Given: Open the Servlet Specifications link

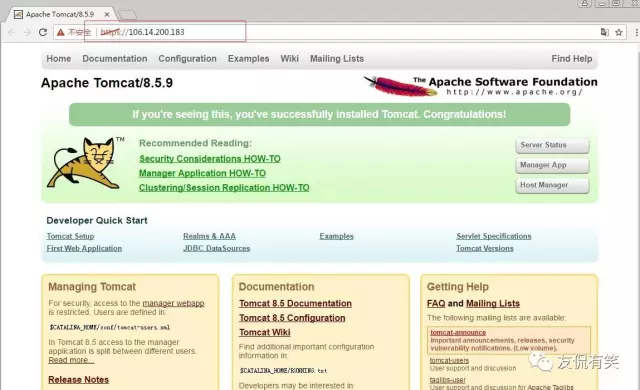Looking at the screenshot, I should (x=494, y=236).
